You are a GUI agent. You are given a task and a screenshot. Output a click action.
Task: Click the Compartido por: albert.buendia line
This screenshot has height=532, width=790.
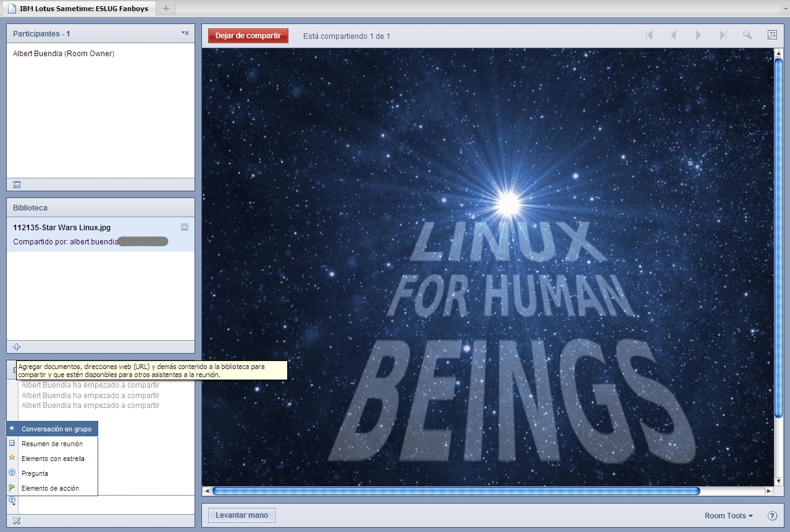(x=91, y=242)
